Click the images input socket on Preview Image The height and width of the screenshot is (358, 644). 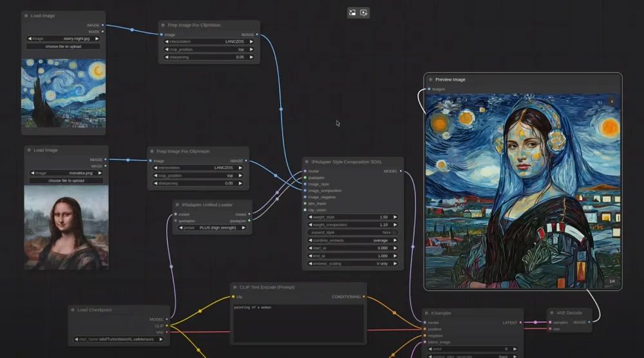[429, 89]
